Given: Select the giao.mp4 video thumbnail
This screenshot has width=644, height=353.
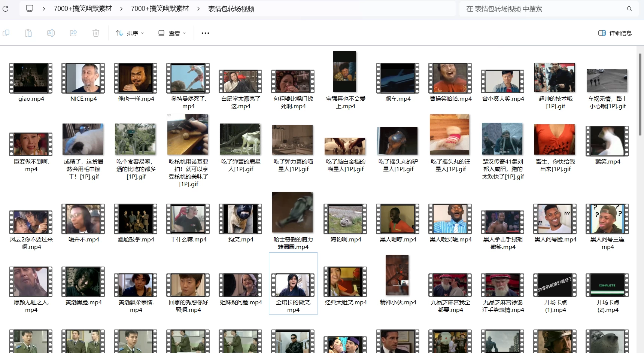Looking at the screenshot, I should pos(31,78).
